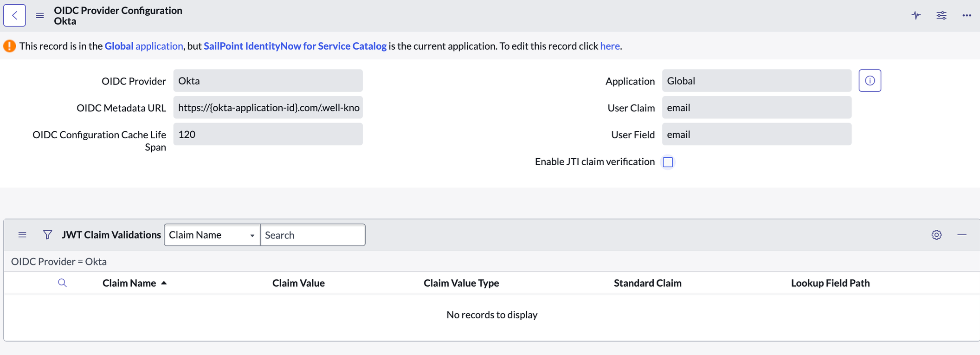Screen dimensions: 980x355
Task: Open the more options ellipsis icon
Action: (967, 15)
